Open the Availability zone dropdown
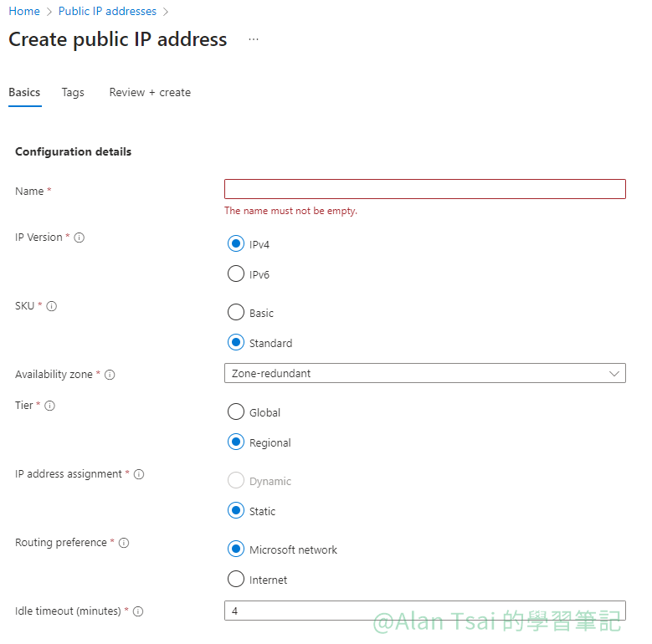Viewport: 652px width, 644px height. pos(424,373)
